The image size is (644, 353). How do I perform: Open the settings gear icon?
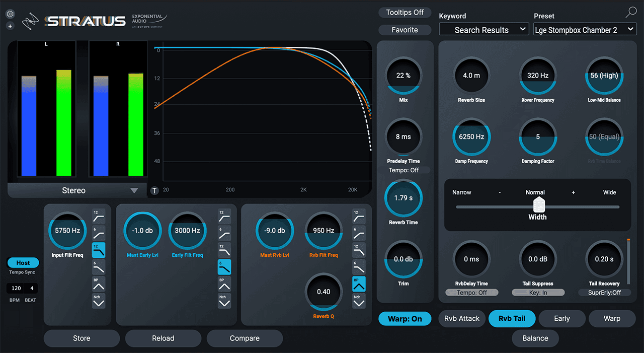10,14
